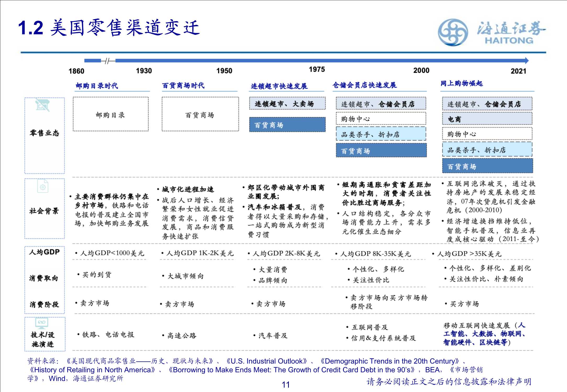Click the technology evolution monitor icon
The height and width of the screenshot is (392, 567).
point(42,323)
